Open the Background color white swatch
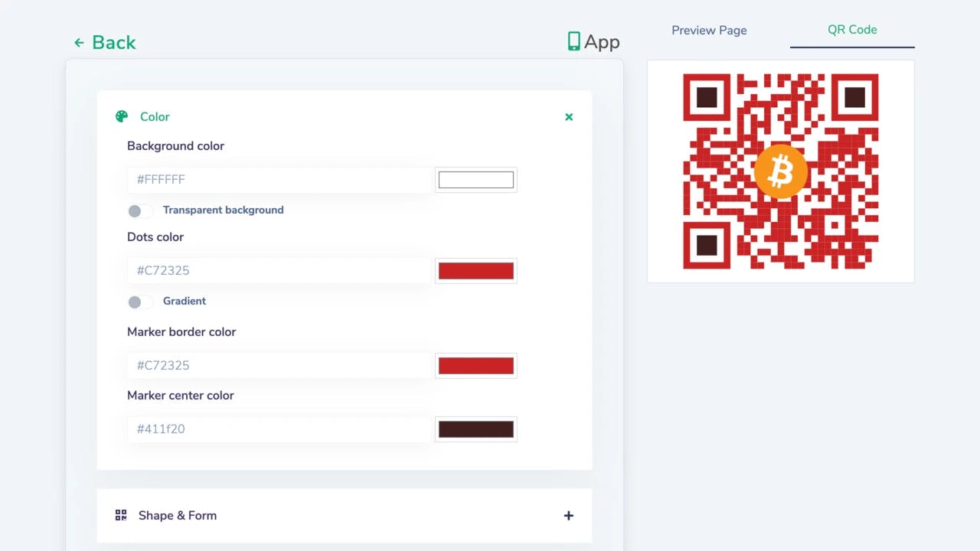 [x=475, y=180]
